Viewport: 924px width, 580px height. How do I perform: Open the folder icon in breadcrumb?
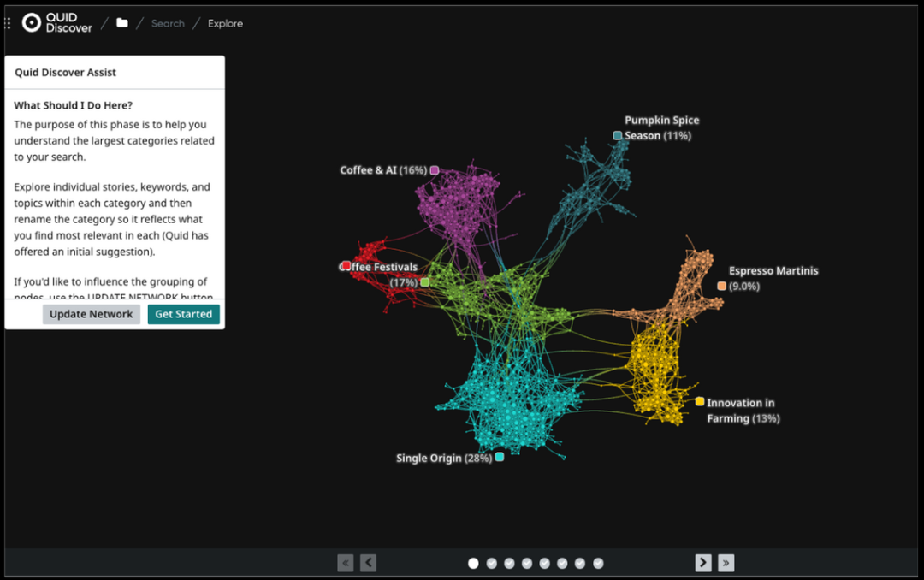[122, 23]
